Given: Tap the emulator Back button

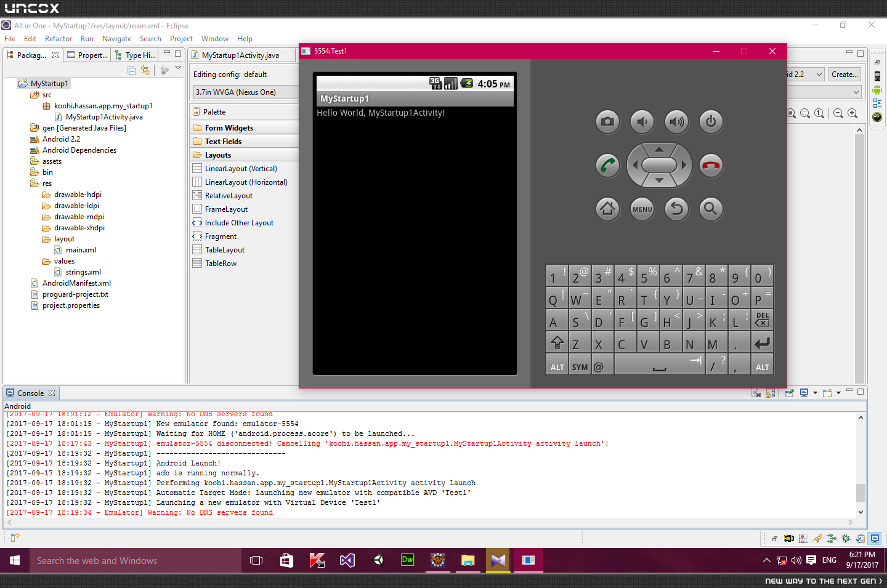Looking at the screenshot, I should 676,209.
